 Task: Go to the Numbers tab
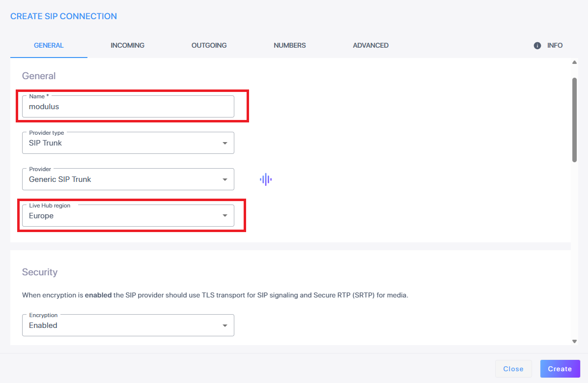pos(289,46)
